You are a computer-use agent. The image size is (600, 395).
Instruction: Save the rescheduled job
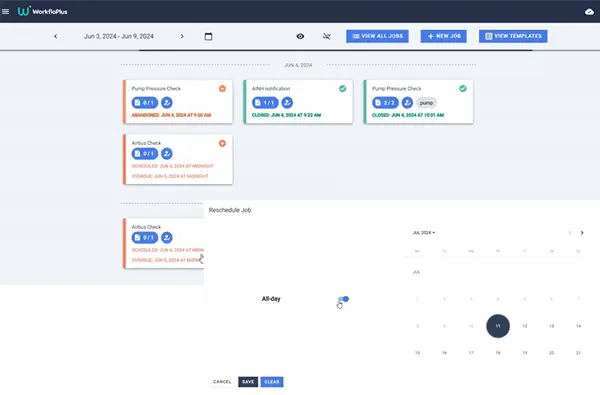click(248, 382)
